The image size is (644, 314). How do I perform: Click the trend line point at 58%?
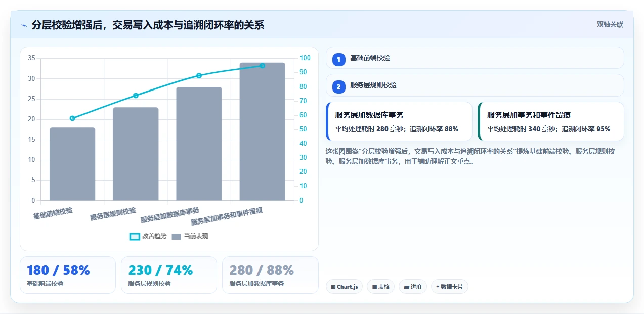tap(72, 118)
